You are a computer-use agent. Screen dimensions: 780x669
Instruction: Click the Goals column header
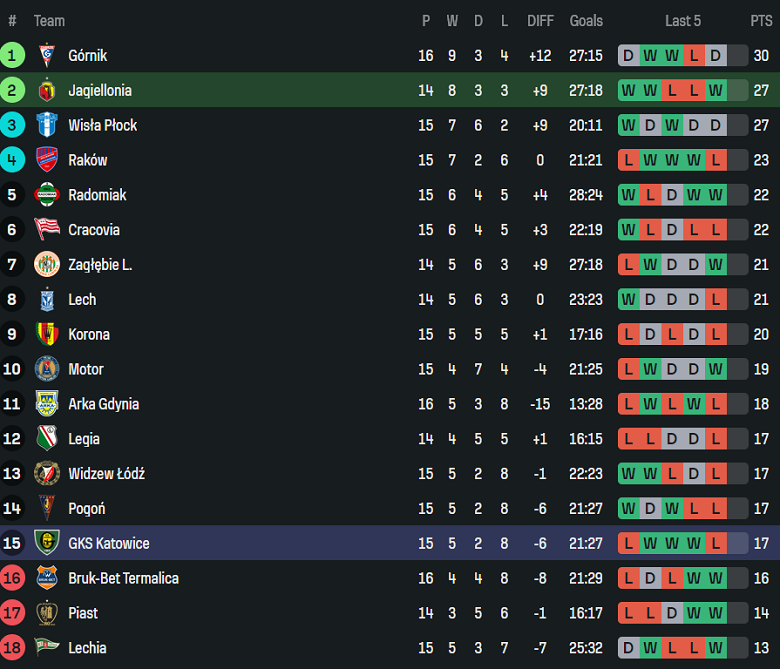[586, 21]
